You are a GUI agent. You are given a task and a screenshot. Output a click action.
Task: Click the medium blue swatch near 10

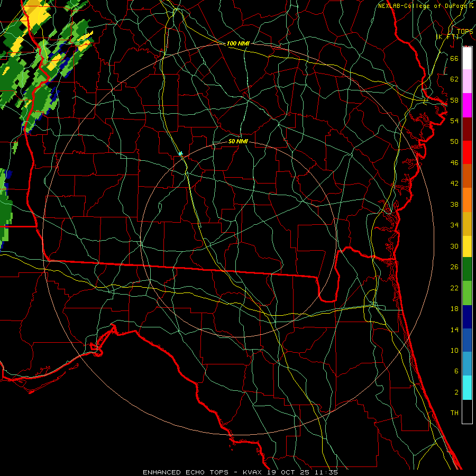(467, 340)
